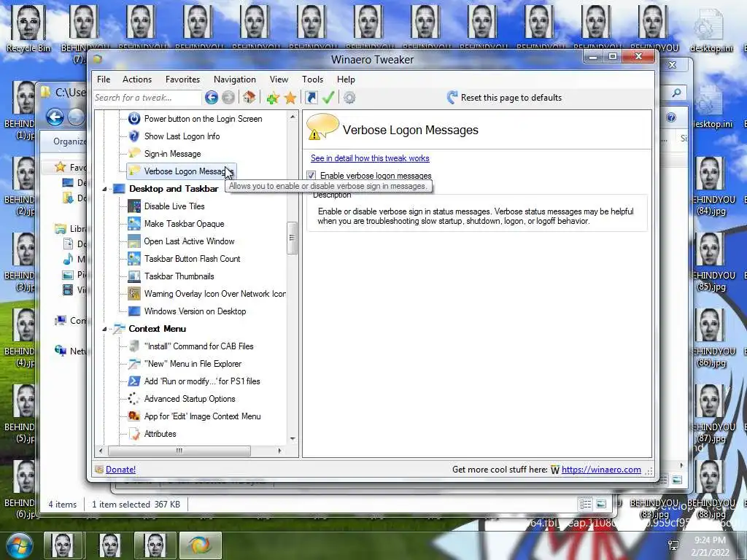Select 'App for Edit Image Context Menu' item
This screenshot has height=560, width=747.
[202, 416]
